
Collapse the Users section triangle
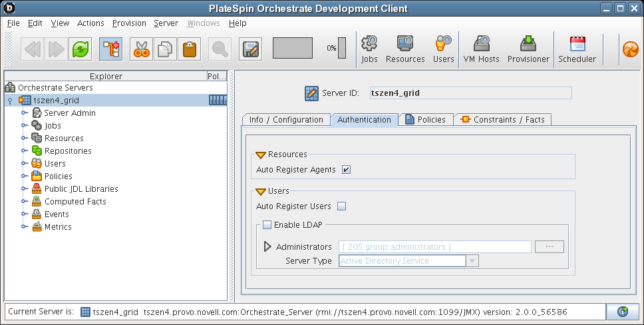point(261,192)
